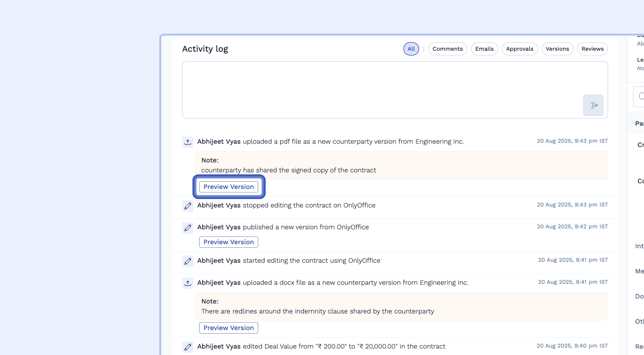Click pencil icon beside Deal Value edit entry
644x355 pixels.
click(188, 347)
